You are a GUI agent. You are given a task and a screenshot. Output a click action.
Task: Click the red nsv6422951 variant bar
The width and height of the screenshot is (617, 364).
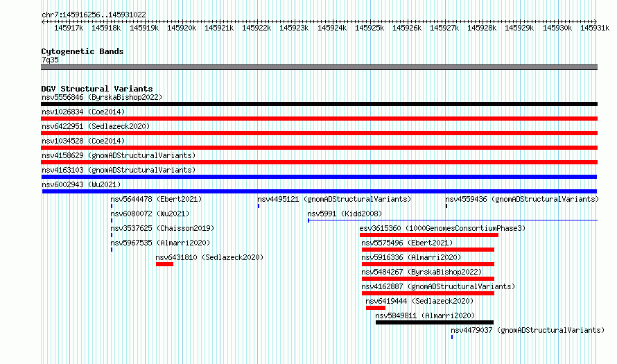[x=319, y=133]
